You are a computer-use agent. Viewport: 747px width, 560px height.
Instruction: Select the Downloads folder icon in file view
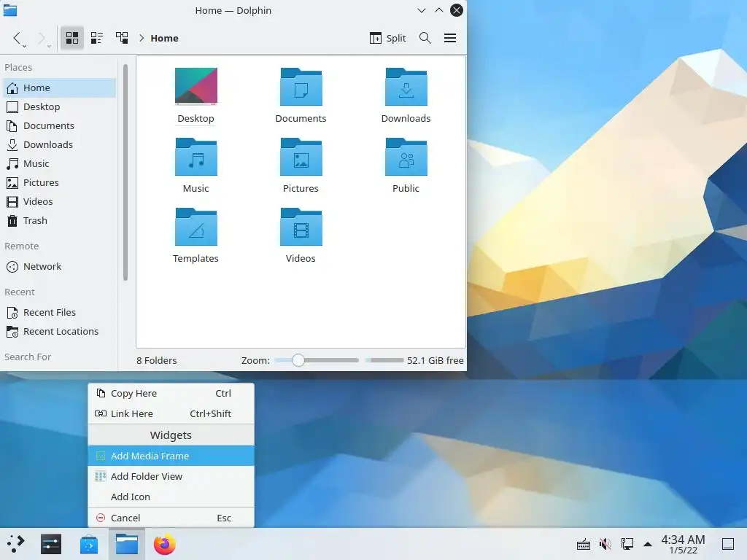coord(406,86)
